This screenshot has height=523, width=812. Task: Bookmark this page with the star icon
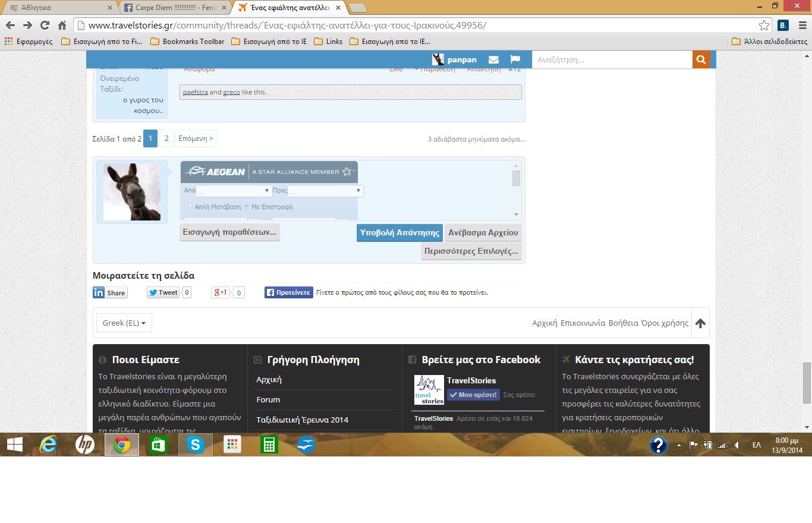tap(764, 26)
